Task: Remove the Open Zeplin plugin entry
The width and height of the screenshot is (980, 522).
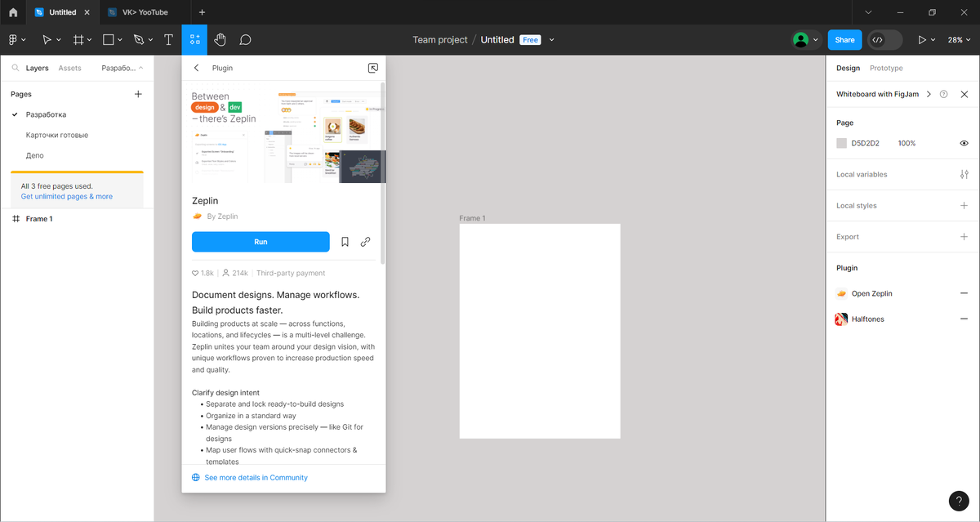Action: pyautogui.click(x=964, y=293)
